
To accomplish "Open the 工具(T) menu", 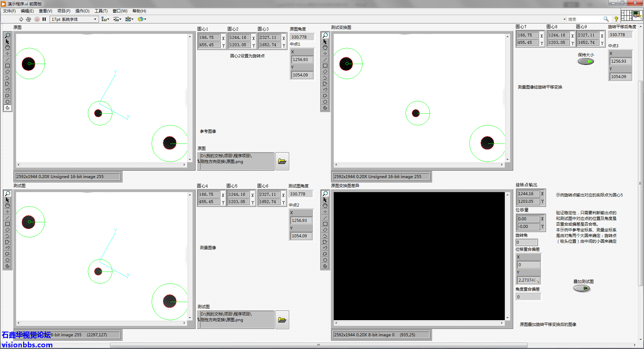I will click(101, 11).
